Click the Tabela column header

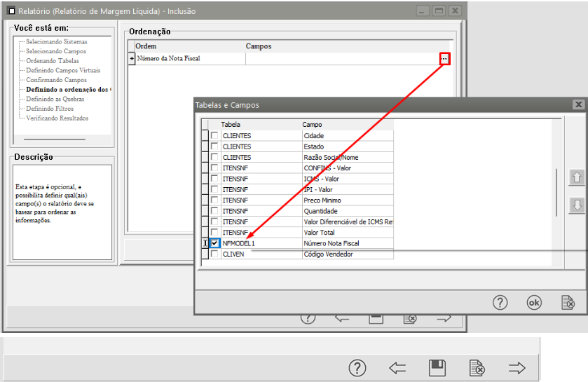click(231, 124)
